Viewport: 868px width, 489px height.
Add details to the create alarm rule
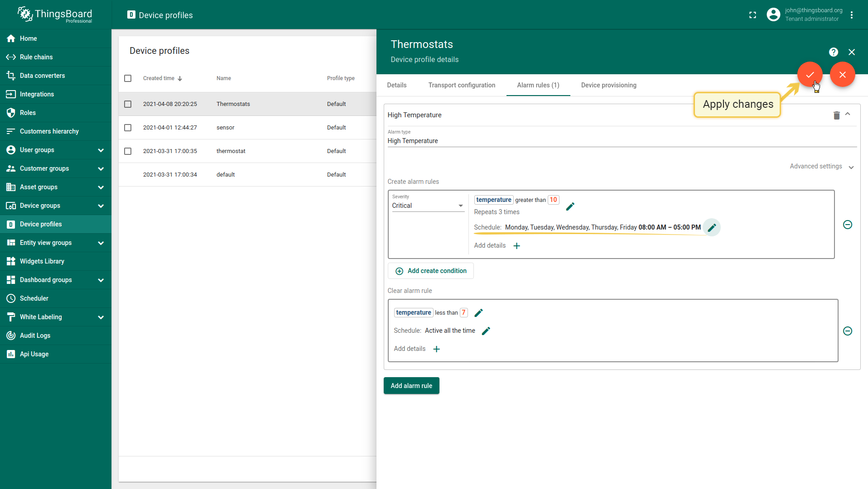pos(516,246)
